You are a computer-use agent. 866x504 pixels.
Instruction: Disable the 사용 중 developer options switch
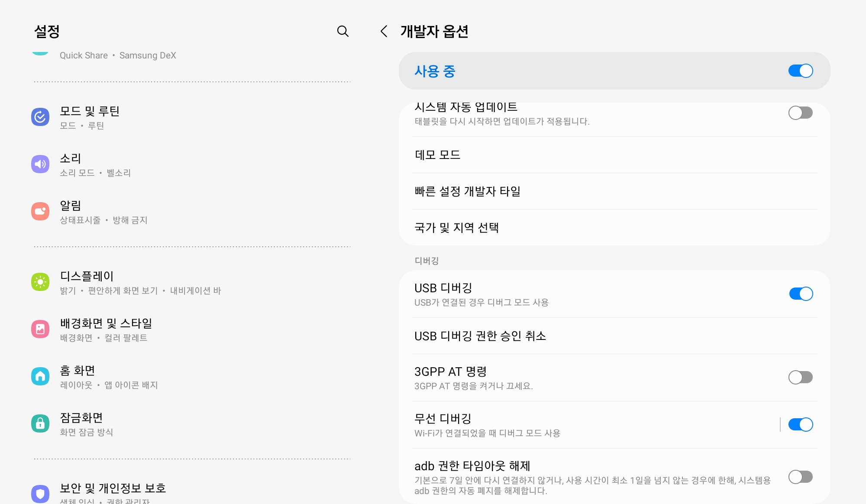click(801, 71)
